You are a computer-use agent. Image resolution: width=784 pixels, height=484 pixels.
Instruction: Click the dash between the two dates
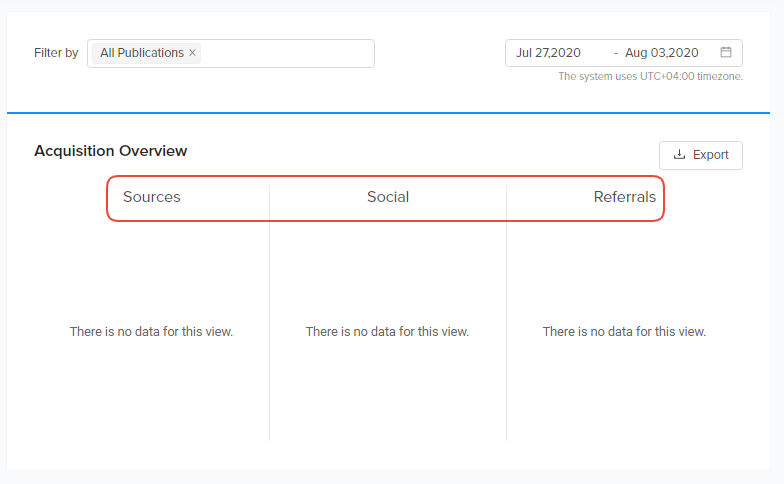(x=616, y=53)
